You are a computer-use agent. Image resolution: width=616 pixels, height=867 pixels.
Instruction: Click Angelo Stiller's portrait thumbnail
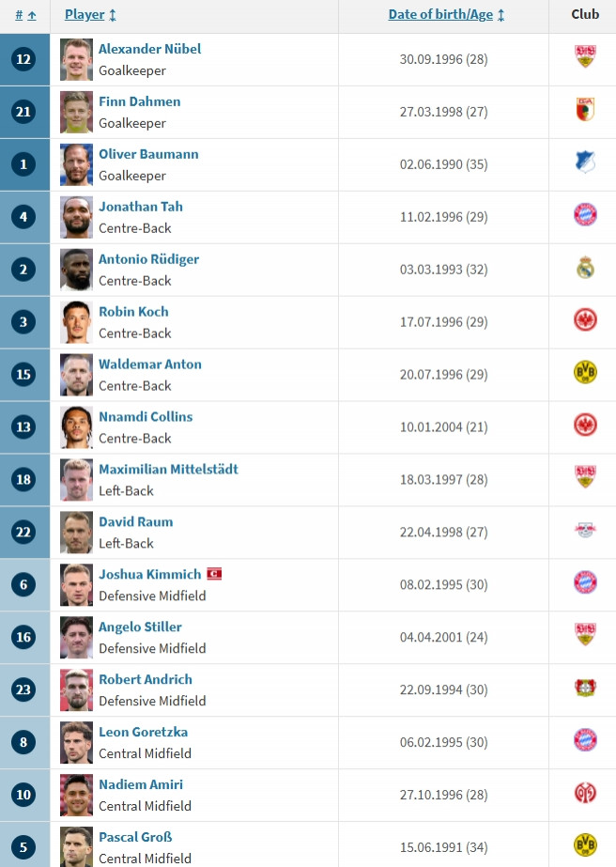[76, 637]
